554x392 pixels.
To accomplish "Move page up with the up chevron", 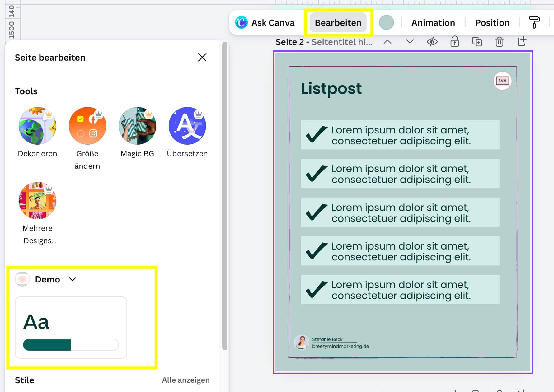I will [x=387, y=42].
